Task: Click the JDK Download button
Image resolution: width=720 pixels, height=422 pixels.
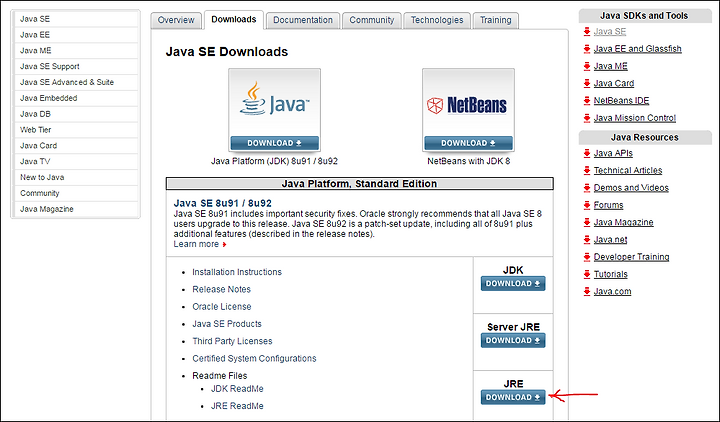Action: pos(513,284)
